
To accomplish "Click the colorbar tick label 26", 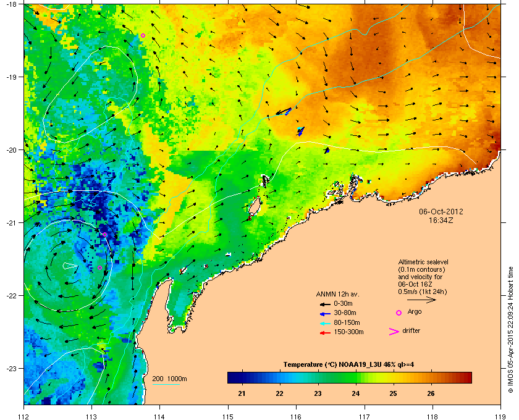I will click(431, 393).
